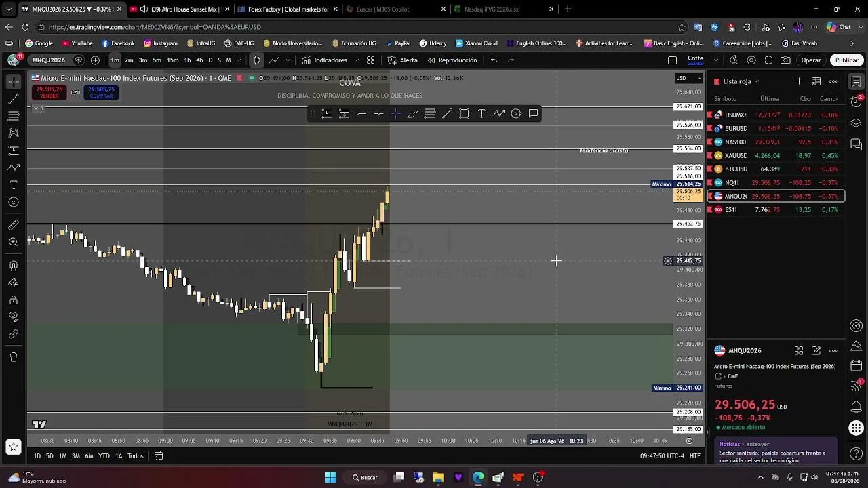Click compare or add symbol plus icon
This screenshot has height=488, width=868.
click(95, 60)
